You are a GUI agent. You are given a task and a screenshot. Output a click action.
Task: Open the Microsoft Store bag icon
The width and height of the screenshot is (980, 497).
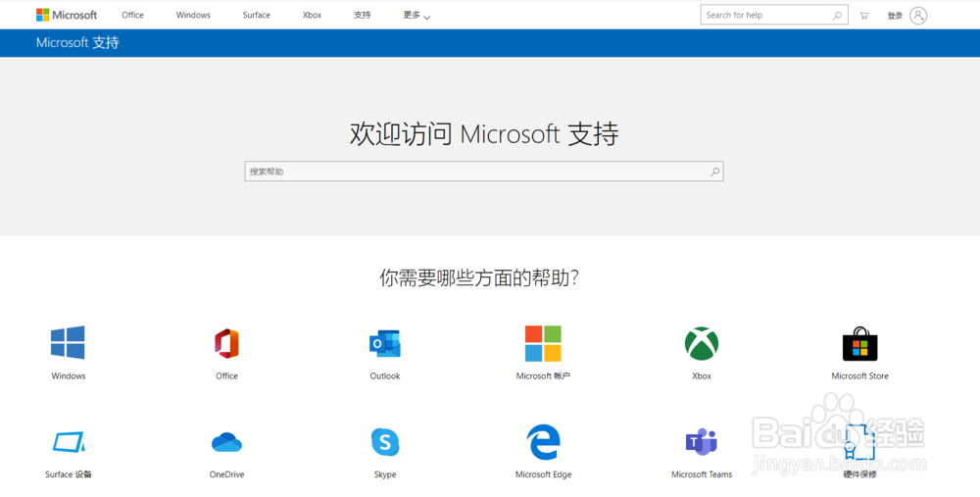tap(860, 343)
